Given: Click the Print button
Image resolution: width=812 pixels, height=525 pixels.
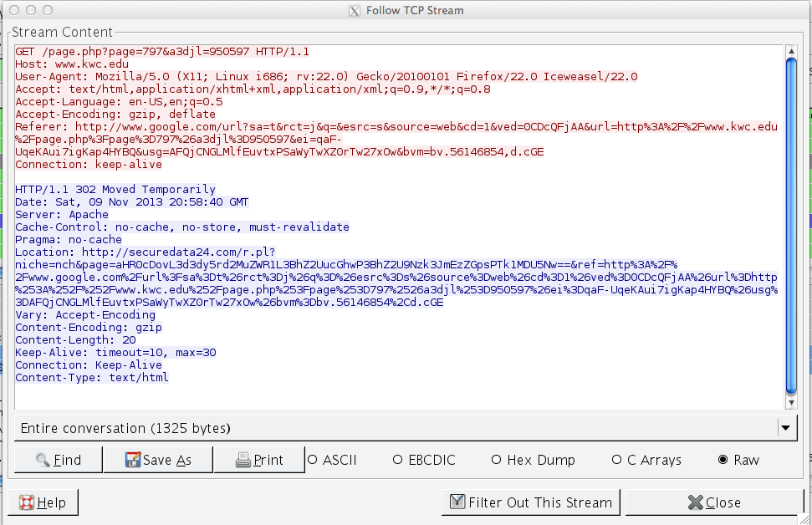Looking at the screenshot, I should pos(259,460).
